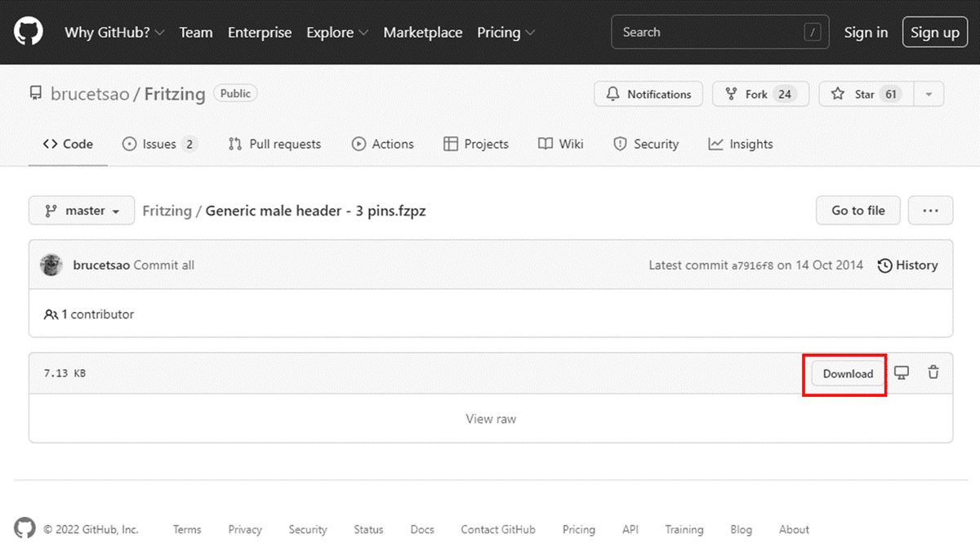Switch to Pull requests tab
Screen dimensions: 980x557
pyautogui.click(x=274, y=144)
